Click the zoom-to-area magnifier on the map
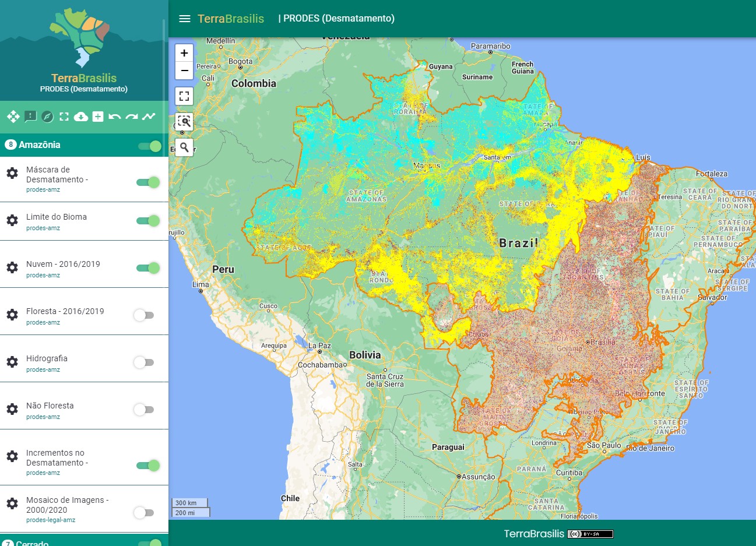 pos(184,122)
